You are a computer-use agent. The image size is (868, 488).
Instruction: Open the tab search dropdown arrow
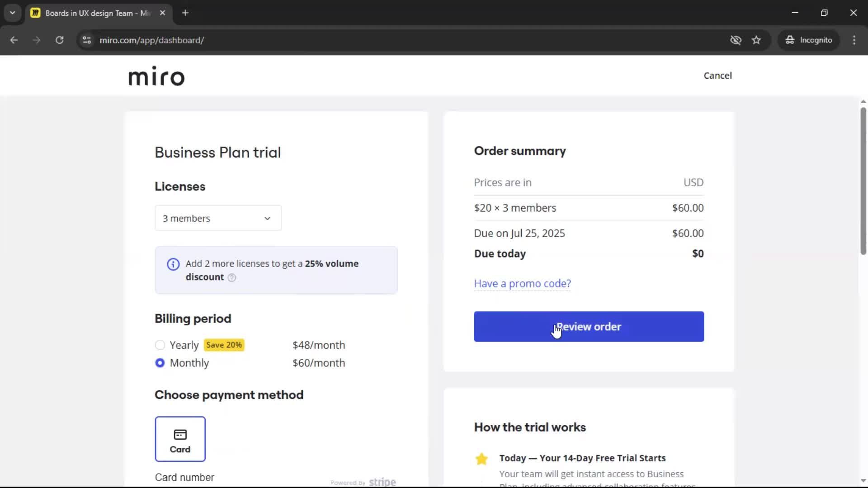(x=13, y=13)
